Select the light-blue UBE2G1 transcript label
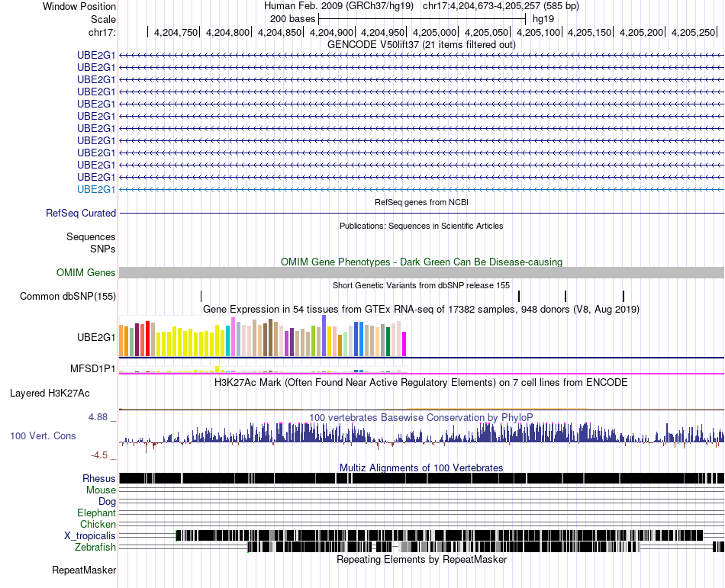 [96, 189]
